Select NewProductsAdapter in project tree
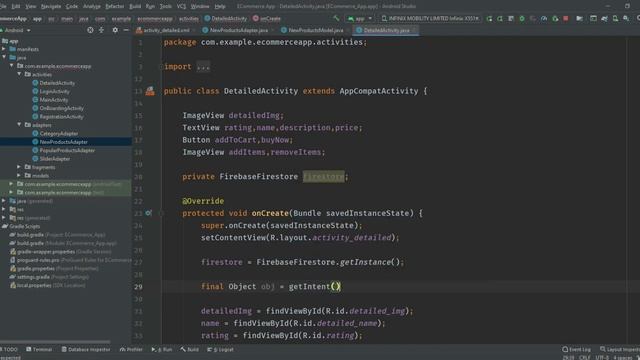The image size is (640, 360). click(x=64, y=142)
